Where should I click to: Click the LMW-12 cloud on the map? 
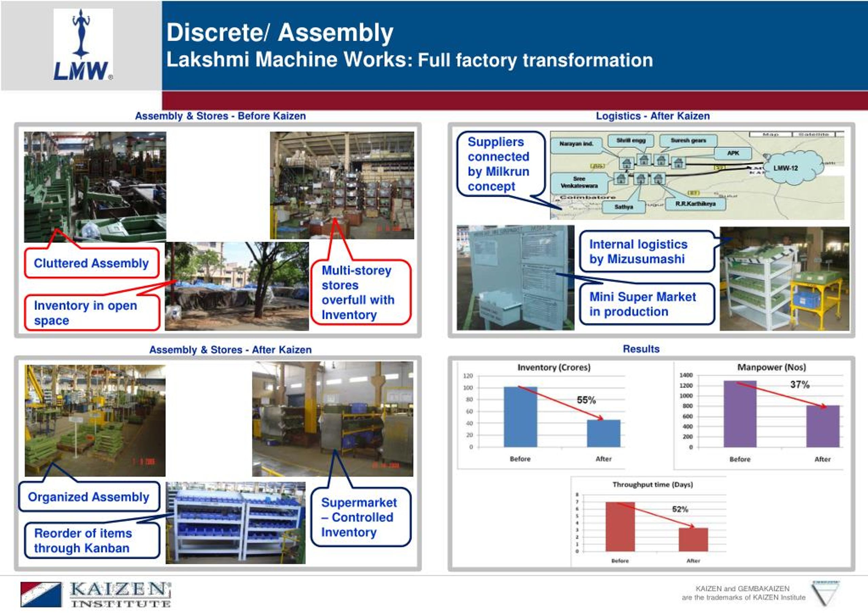click(x=794, y=167)
